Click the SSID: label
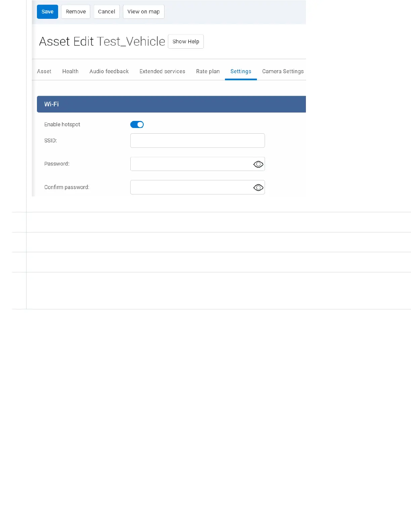The height and width of the screenshot is (532, 411). (x=50, y=141)
